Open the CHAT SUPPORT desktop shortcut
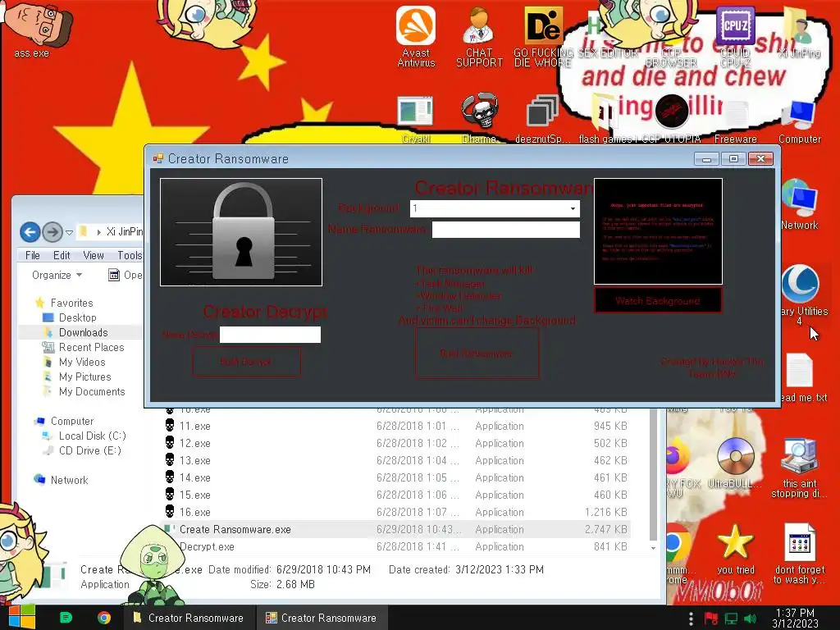Viewport: 840px width, 630px height. tap(479, 36)
